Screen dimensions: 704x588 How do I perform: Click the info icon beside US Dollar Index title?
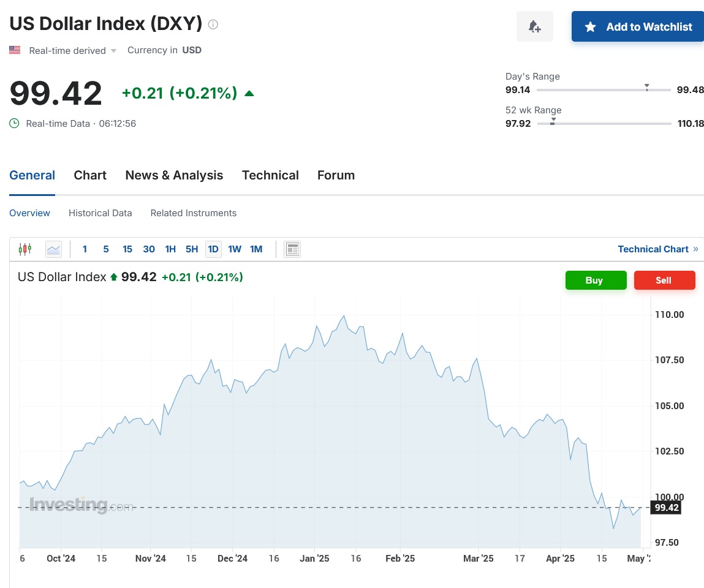pyautogui.click(x=213, y=24)
